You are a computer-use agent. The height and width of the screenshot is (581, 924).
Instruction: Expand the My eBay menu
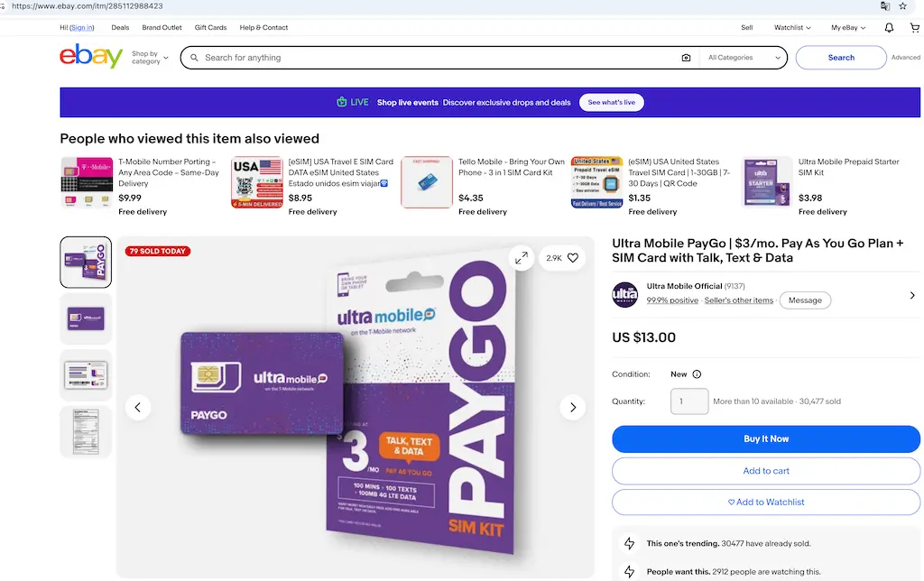tap(848, 28)
